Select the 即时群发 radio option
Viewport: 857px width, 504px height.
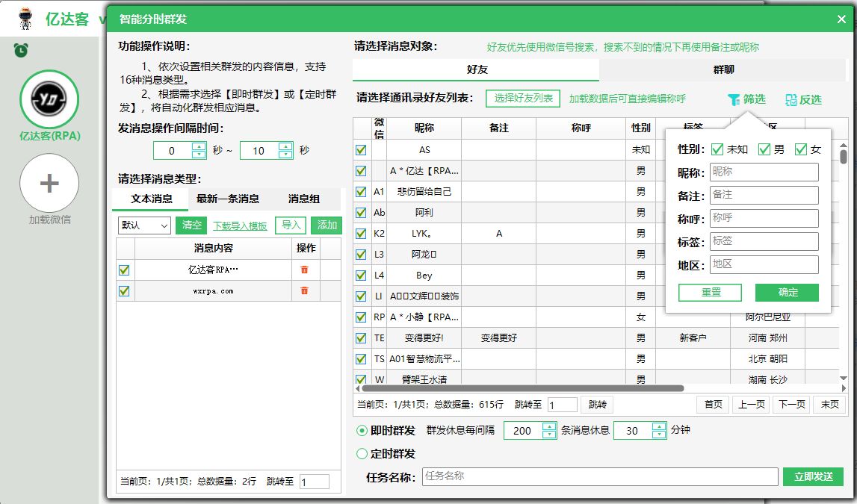click(x=362, y=430)
